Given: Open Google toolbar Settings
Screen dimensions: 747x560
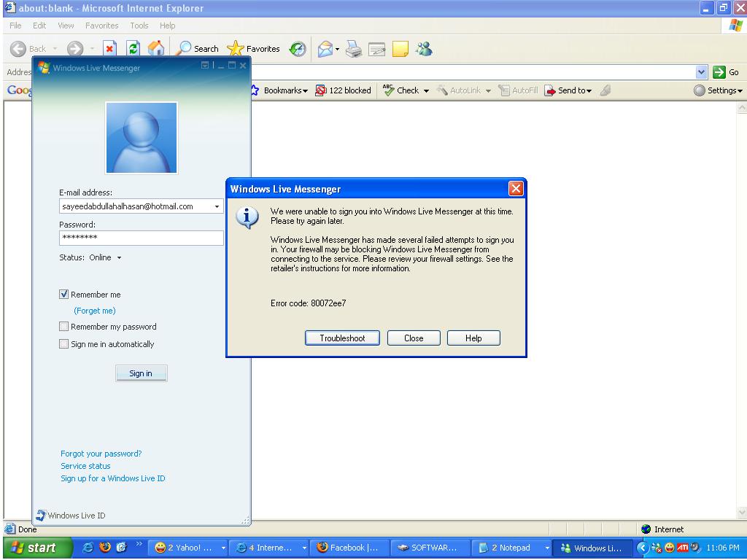Looking at the screenshot, I should click(x=718, y=90).
